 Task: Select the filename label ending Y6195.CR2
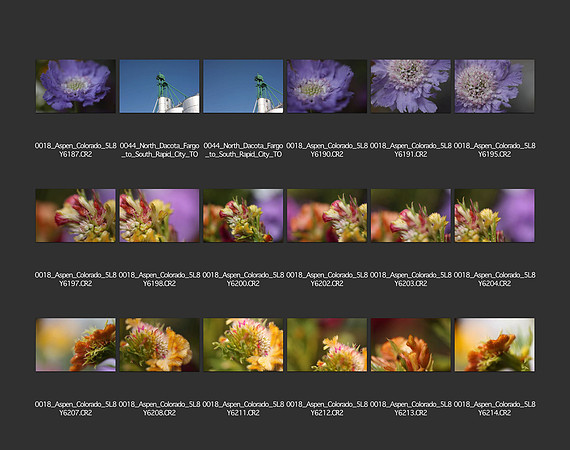[x=494, y=150]
